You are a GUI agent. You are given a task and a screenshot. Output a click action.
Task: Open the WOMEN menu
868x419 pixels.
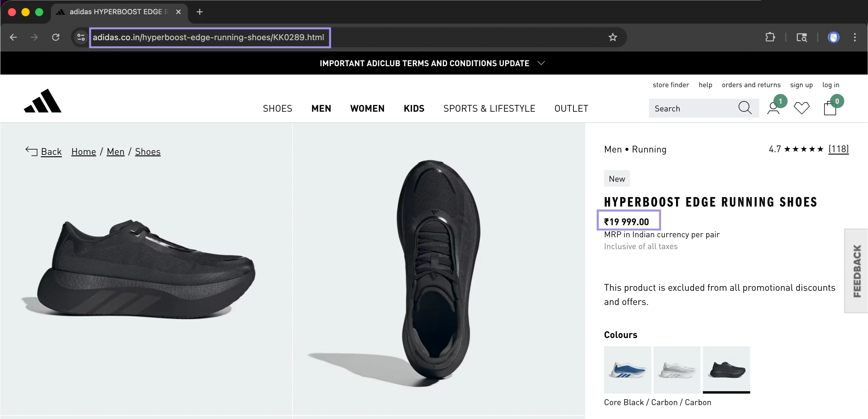(x=367, y=108)
